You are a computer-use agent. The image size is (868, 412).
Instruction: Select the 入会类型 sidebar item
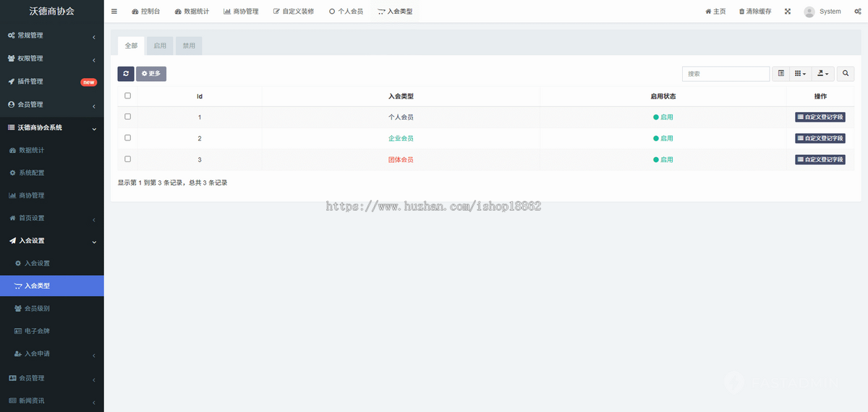pyautogui.click(x=52, y=286)
